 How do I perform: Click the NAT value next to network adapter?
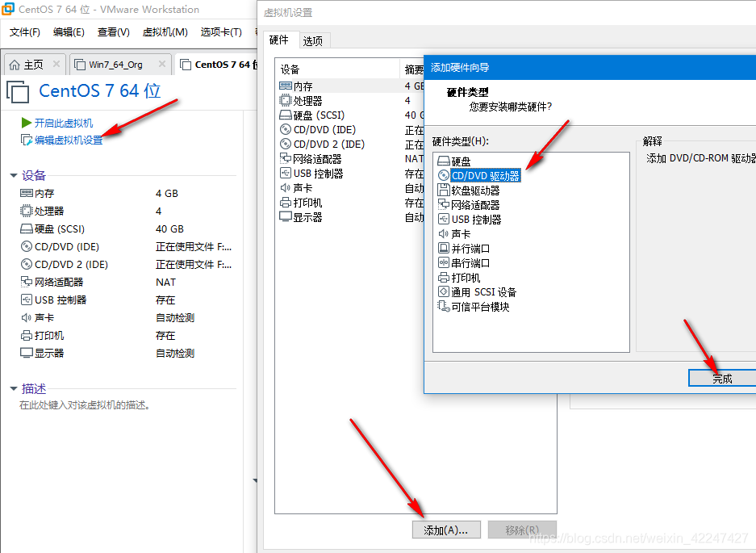click(166, 283)
